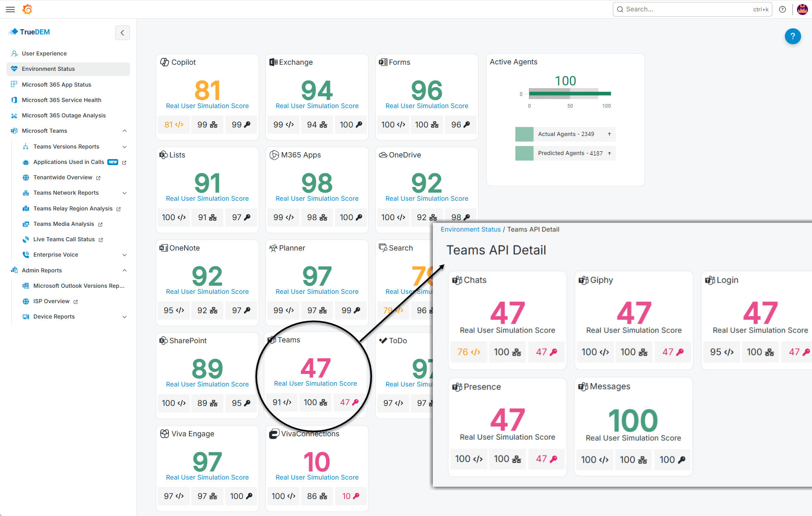
Task: Open Tenantwide Overview external link icon
Action: pyautogui.click(x=98, y=178)
